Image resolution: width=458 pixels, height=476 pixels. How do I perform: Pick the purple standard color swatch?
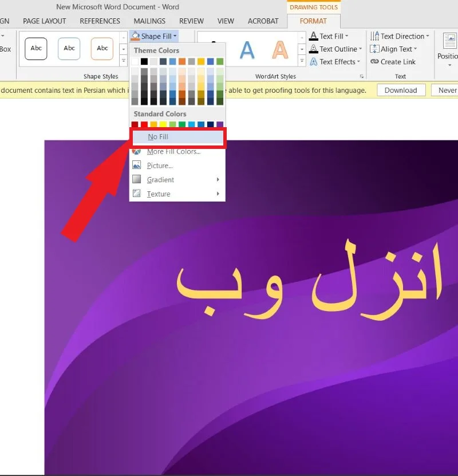click(x=220, y=124)
